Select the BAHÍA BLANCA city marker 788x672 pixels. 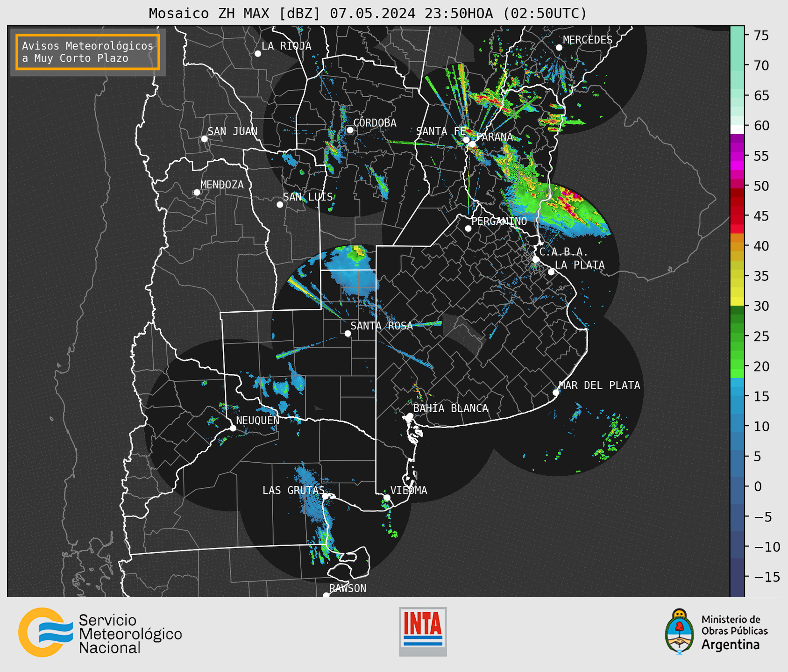[x=410, y=416]
